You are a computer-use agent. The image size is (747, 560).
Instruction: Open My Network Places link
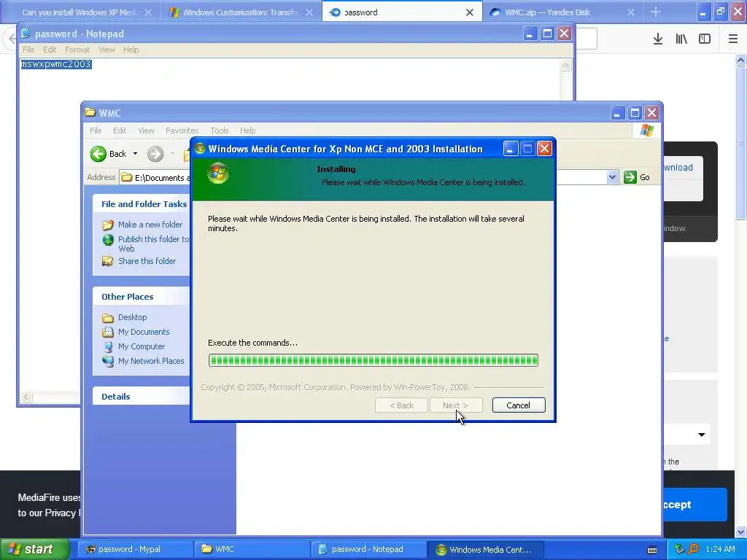coord(151,361)
